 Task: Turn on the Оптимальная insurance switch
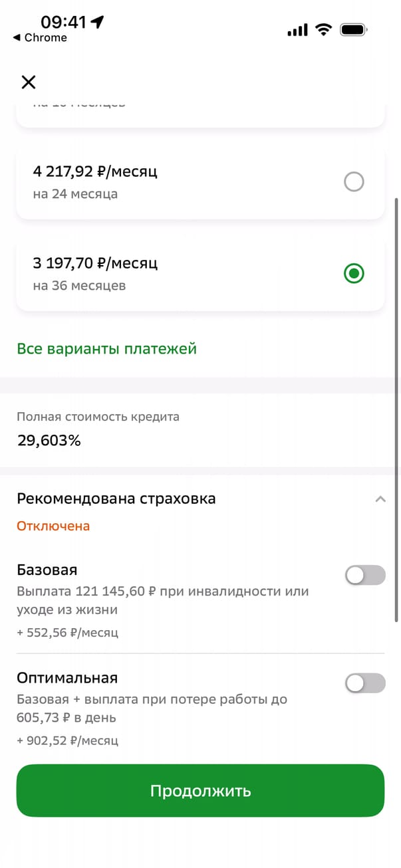coord(365,683)
